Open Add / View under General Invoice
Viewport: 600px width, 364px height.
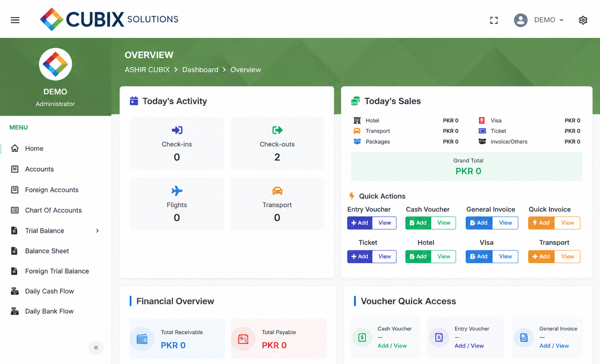click(x=554, y=346)
